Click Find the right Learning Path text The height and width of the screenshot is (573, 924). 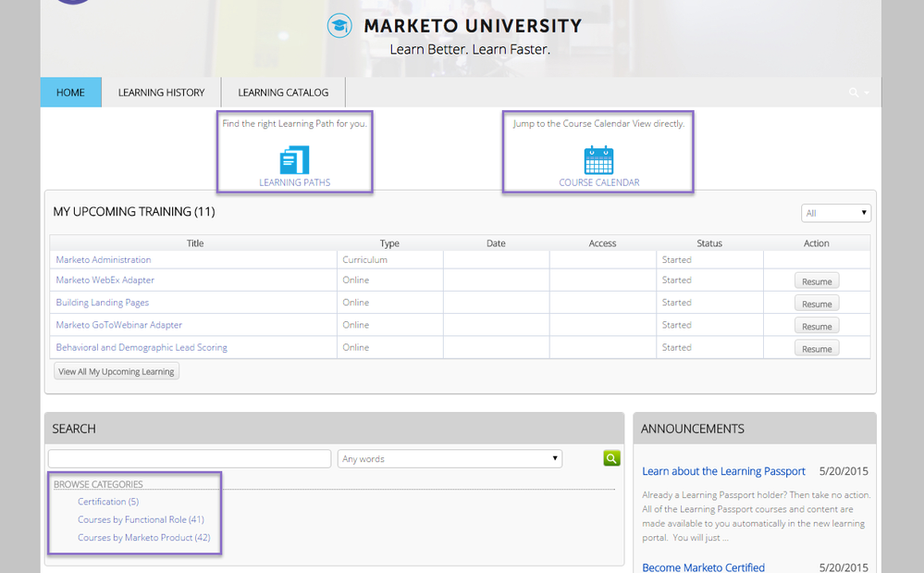click(295, 124)
